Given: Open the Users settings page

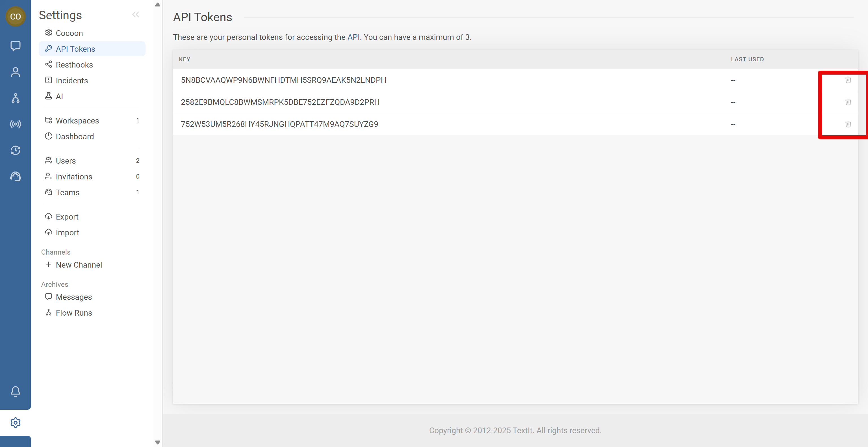Looking at the screenshot, I should [66, 161].
